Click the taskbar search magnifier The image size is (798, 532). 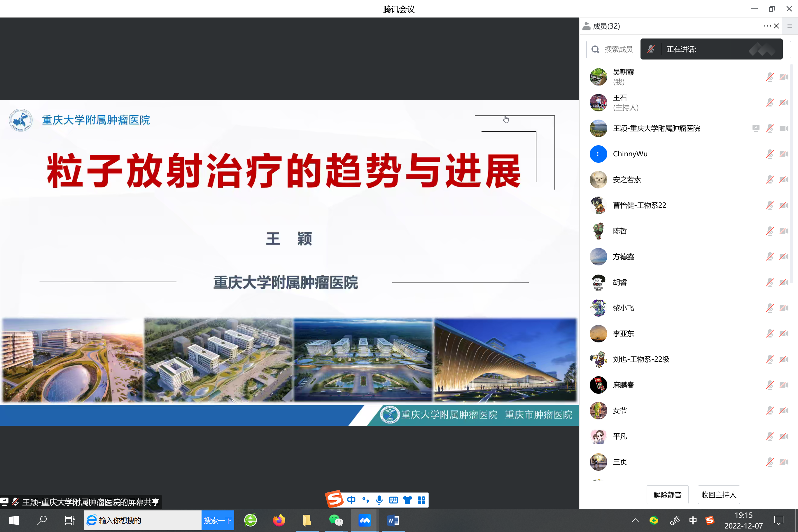click(x=42, y=520)
